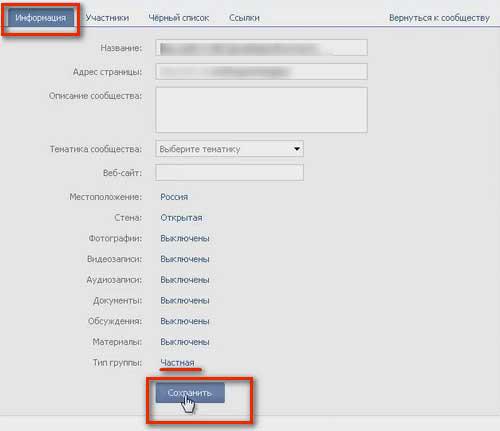Click the Веб-сайт input field

229,173
